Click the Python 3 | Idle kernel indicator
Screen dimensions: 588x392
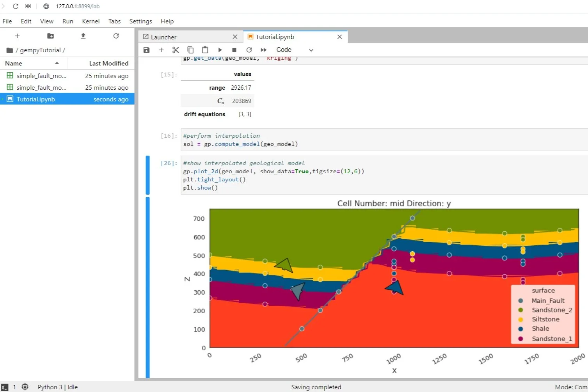click(x=57, y=387)
